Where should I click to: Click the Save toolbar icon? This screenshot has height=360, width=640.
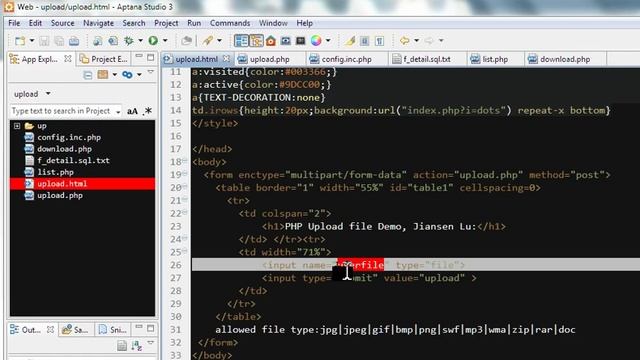click(x=44, y=40)
